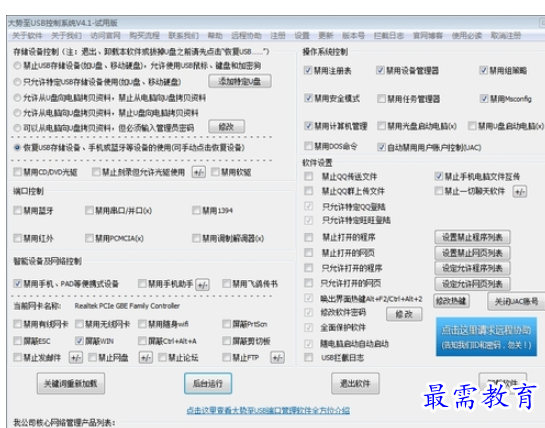Open the 远程协助 menu item
This screenshot has height=428, width=545.
pyautogui.click(x=246, y=35)
